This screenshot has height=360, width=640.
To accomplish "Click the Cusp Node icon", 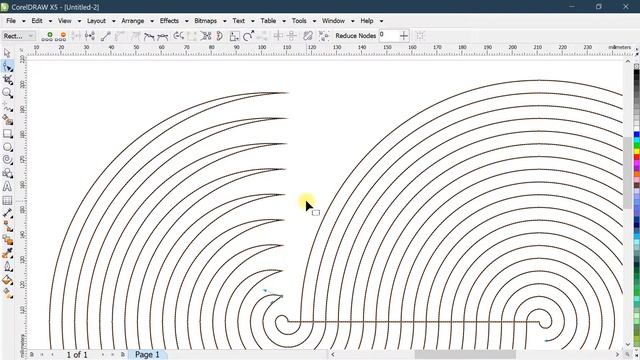I will pos(135,36).
